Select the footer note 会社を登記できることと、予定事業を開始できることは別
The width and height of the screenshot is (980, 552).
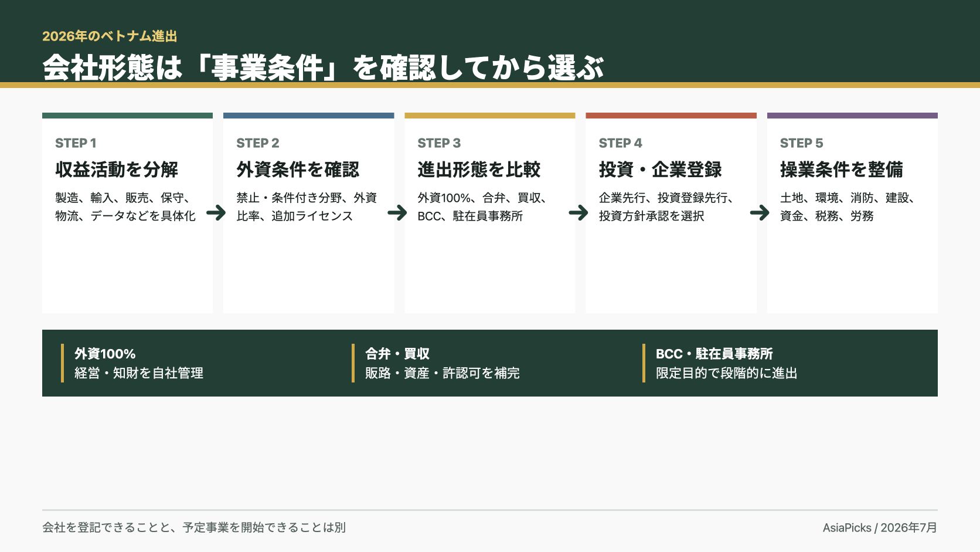point(194,527)
